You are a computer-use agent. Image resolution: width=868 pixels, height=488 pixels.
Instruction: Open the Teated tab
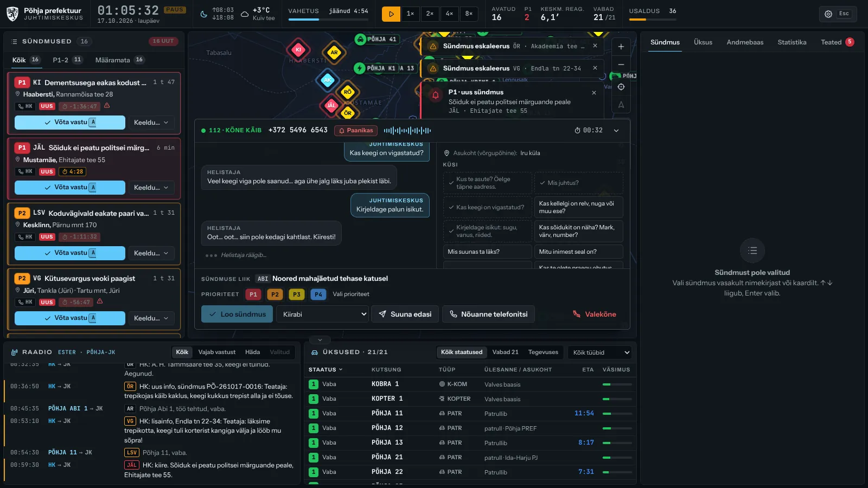pos(837,42)
